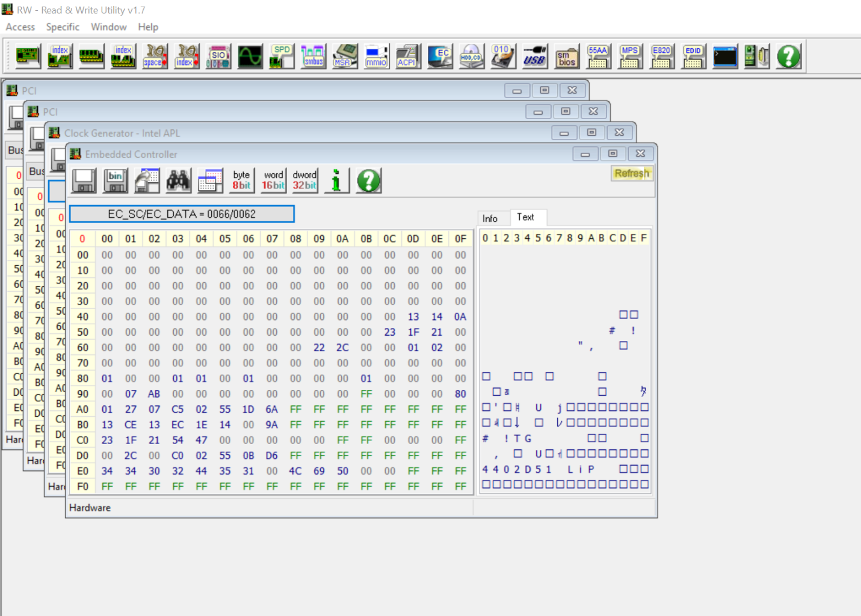Click the green info icon in EC toolbar
The height and width of the screenshot is (616, 861).
337,180
